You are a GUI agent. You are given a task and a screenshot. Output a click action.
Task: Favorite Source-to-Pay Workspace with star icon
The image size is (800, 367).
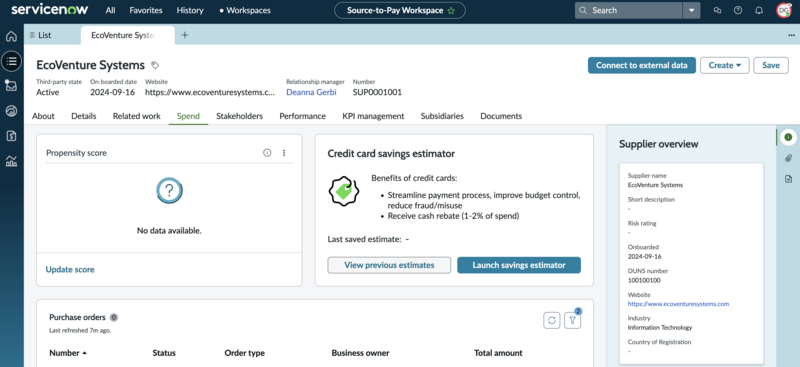(451, 10)
